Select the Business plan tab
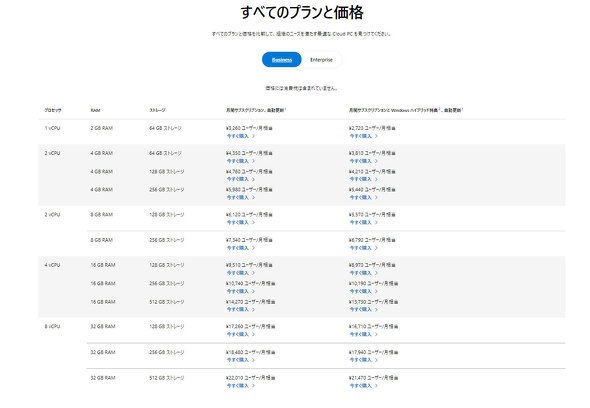Screen dimensions: 590x408 281,59
